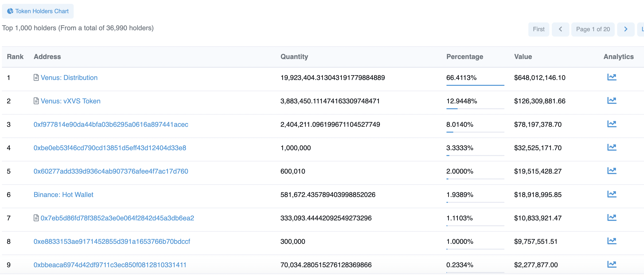
Task: Click Percentage column header
Action: (x=464, y=57)
